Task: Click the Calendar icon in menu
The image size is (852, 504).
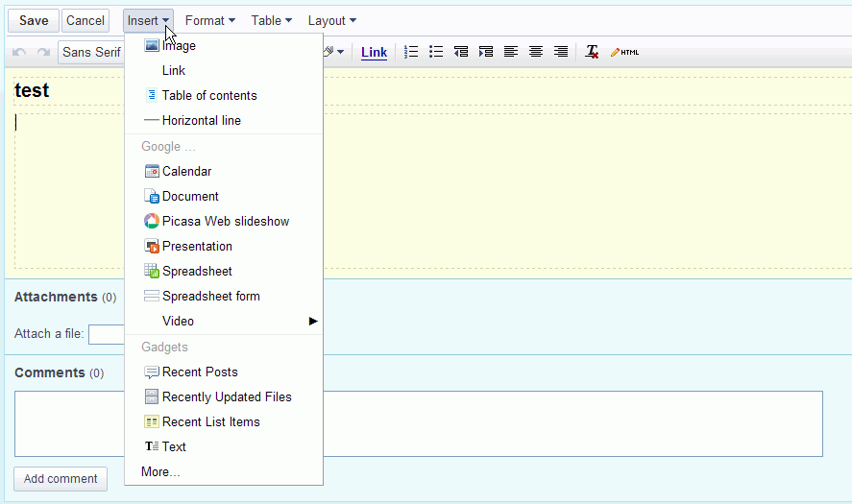Action: pyautogui.click(x=152, y=171)
